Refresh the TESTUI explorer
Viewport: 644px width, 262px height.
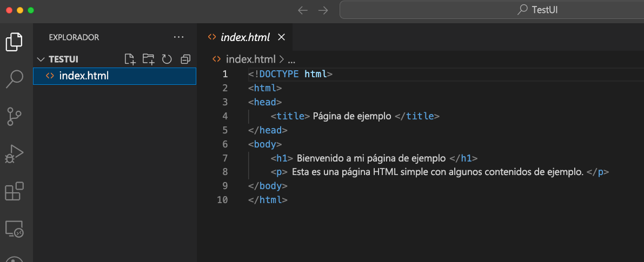coord(167,59)
